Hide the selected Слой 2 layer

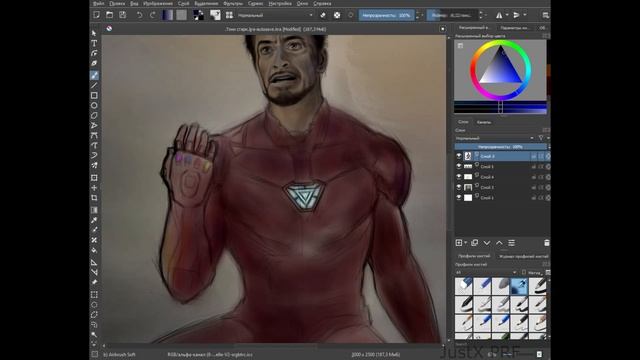459,156
